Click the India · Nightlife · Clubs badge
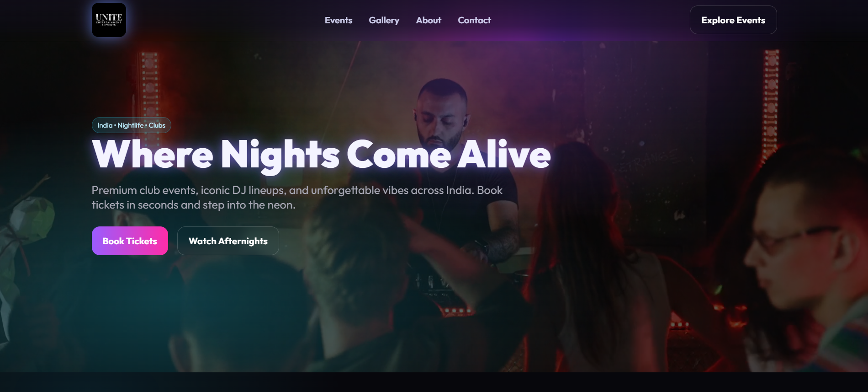The width and height of the screenshot is (868, 392). [x=132, y=125]
